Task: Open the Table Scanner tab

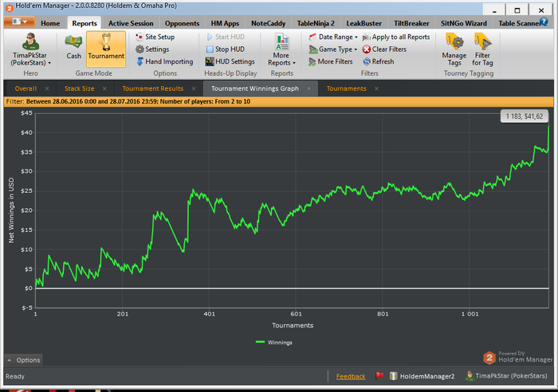Action: [519, 23]
